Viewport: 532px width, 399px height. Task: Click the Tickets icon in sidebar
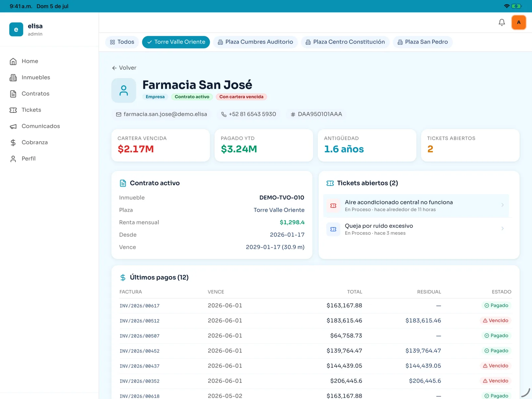coord(13,110)
